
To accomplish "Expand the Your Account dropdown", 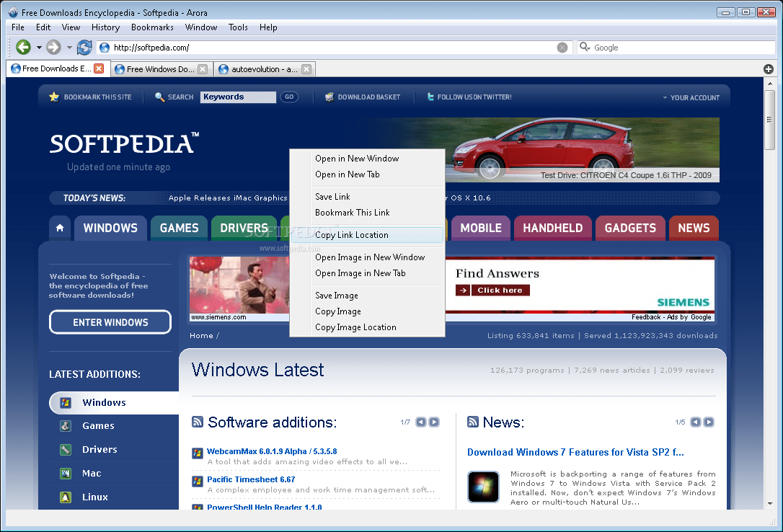I will click(691, 98).
